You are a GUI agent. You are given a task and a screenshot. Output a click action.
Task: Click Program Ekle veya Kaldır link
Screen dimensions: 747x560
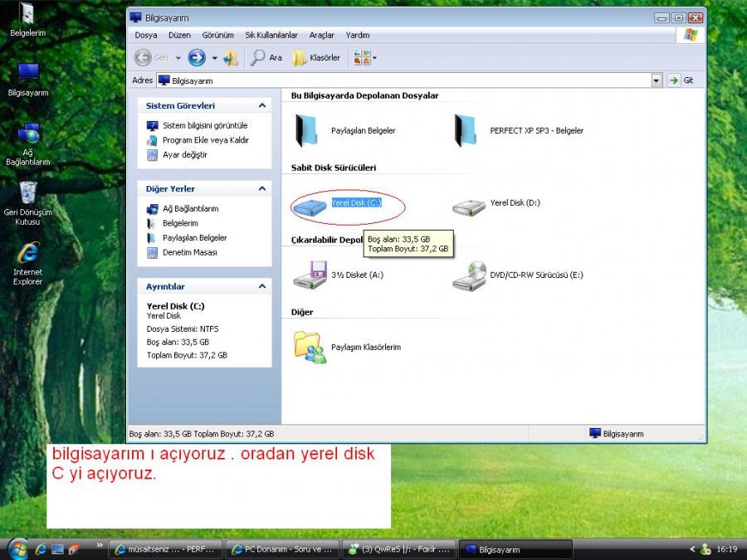click(x=205, y=140)
